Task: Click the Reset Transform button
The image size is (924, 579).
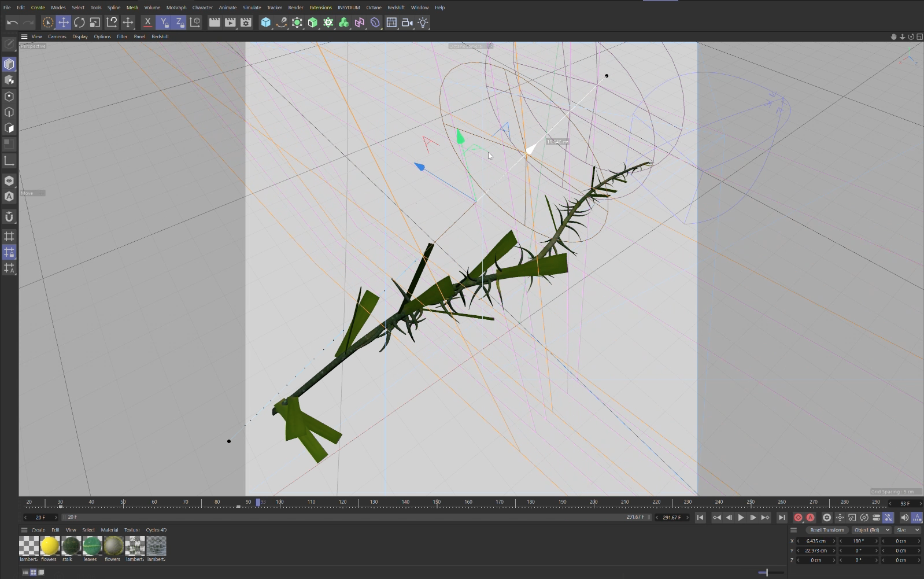Action: [x=827, y=530]
